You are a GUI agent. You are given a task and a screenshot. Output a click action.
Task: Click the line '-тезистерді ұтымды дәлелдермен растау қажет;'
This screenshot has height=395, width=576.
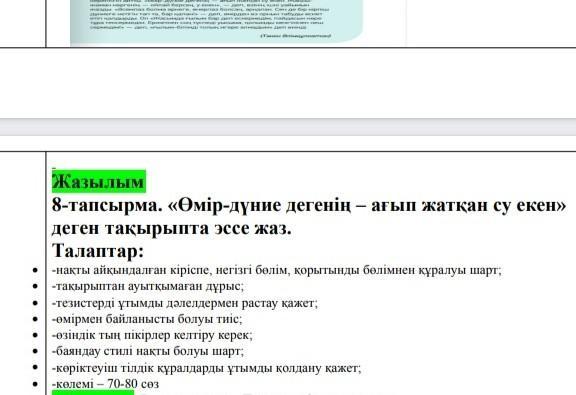pyautogui.click(x=185, y=303)
